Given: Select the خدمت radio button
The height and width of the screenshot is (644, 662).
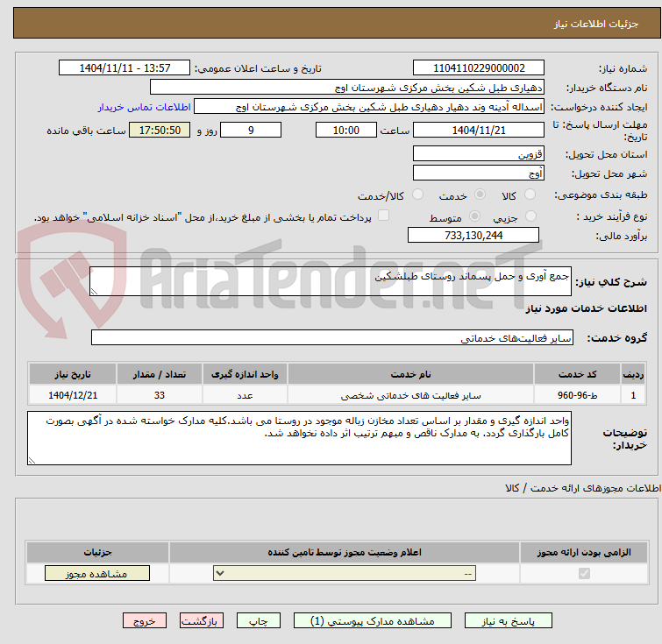Looking at the screenshot, I should 480,195.
